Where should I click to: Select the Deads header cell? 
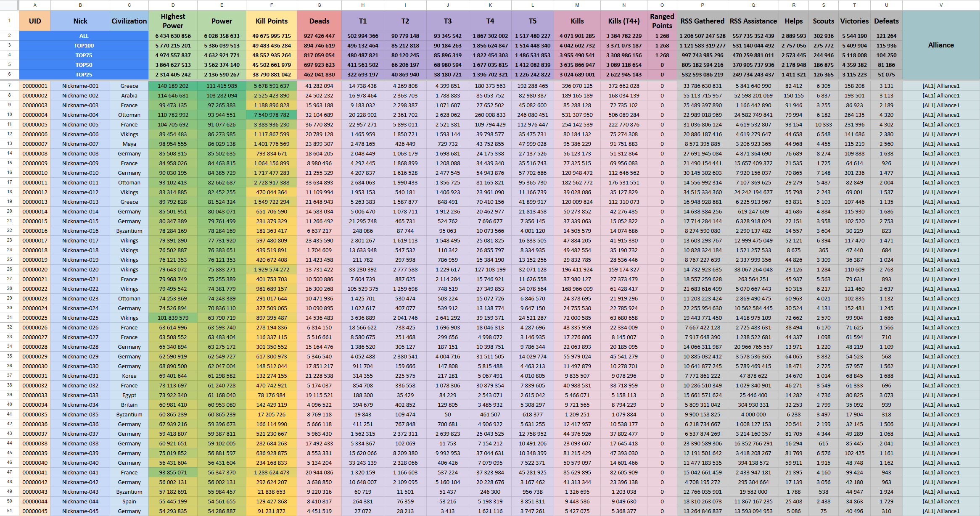click(x=319, y=21)
